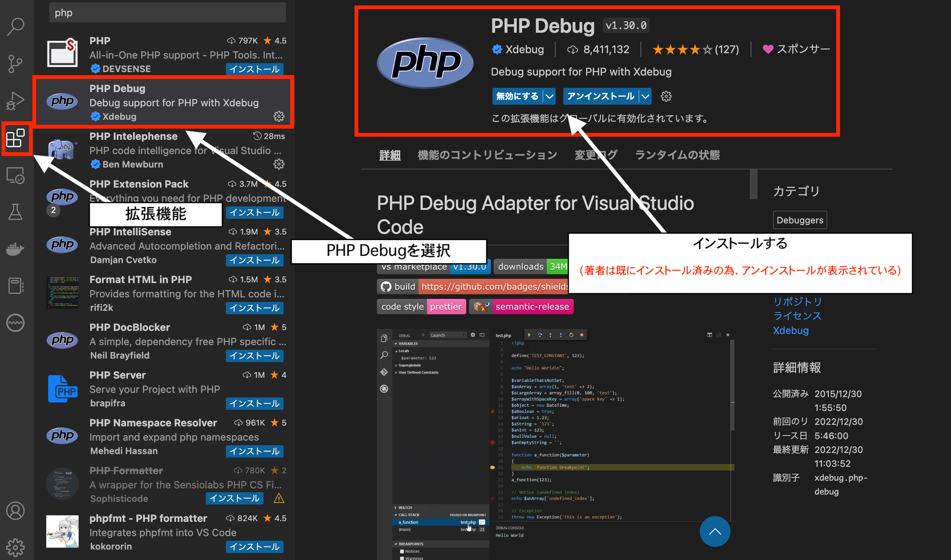Open the Run and Debug view
951x560 pixels.
coord(15,100)
